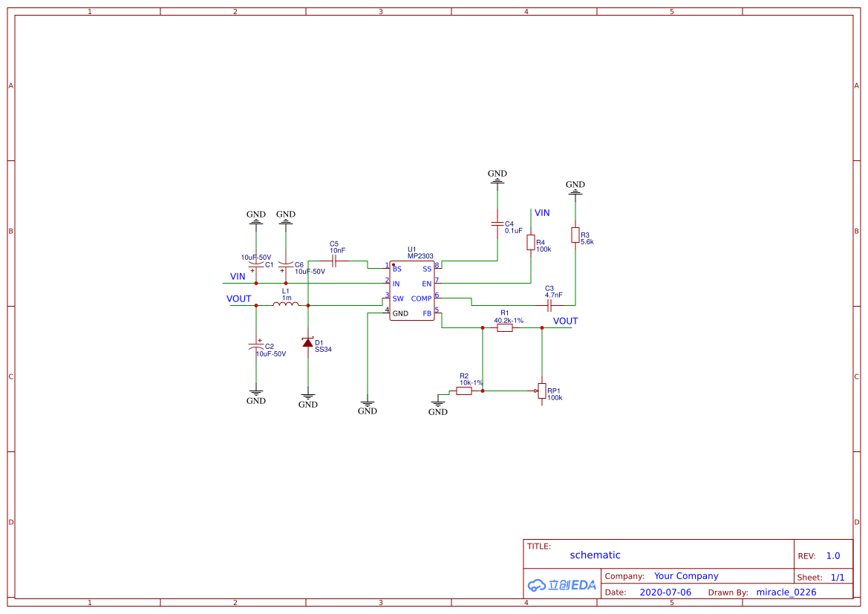
Task: Click the MP2303 part name text
Action: (x=420, y=256)
